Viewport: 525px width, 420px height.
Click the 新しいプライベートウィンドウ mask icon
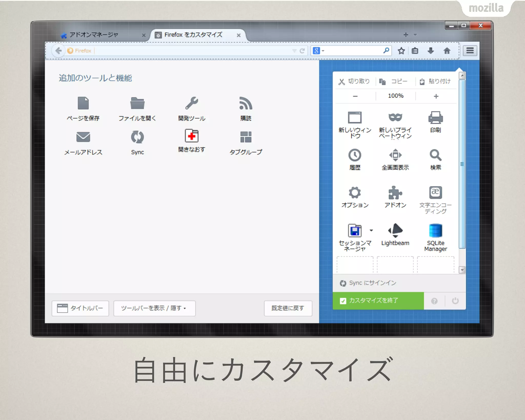pos(395,117)
